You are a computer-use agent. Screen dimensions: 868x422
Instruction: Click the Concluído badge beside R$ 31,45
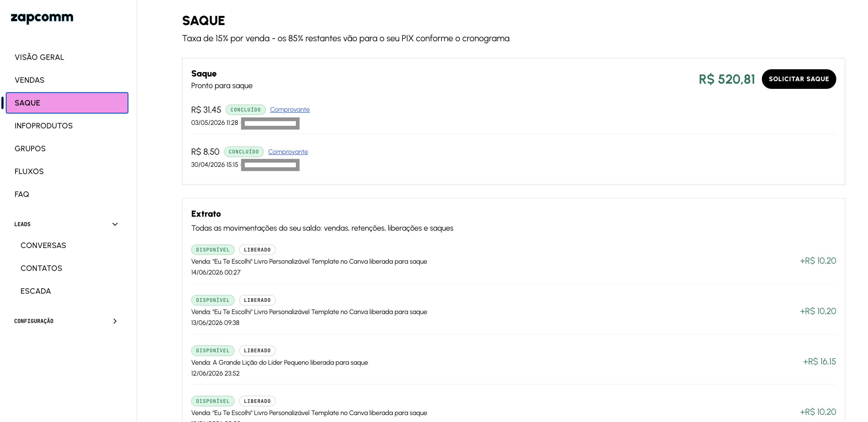pos(246,110)
